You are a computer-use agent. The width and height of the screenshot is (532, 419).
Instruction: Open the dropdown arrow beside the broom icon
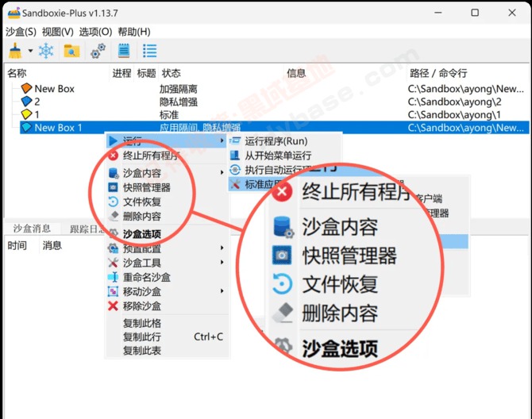tap(30, 51)
